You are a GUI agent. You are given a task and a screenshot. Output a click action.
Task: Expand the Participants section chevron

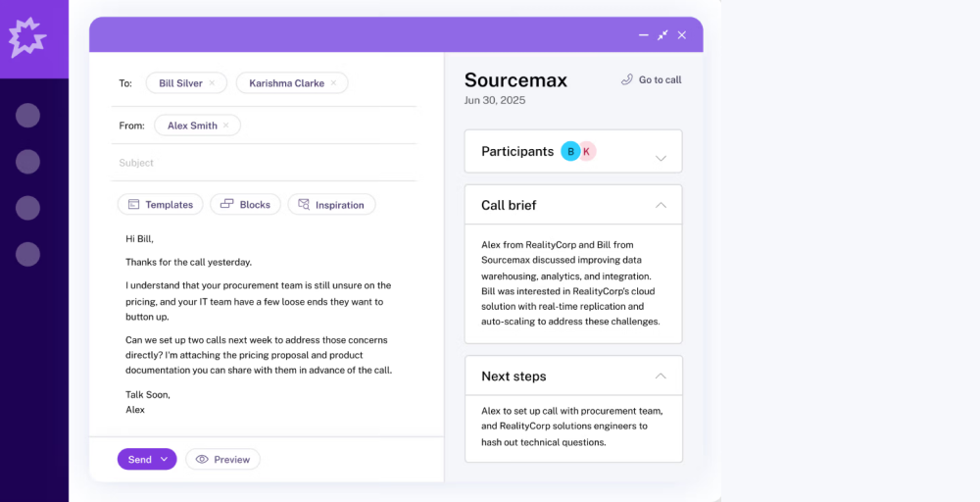pyautogui.click(x=661, y=158)
